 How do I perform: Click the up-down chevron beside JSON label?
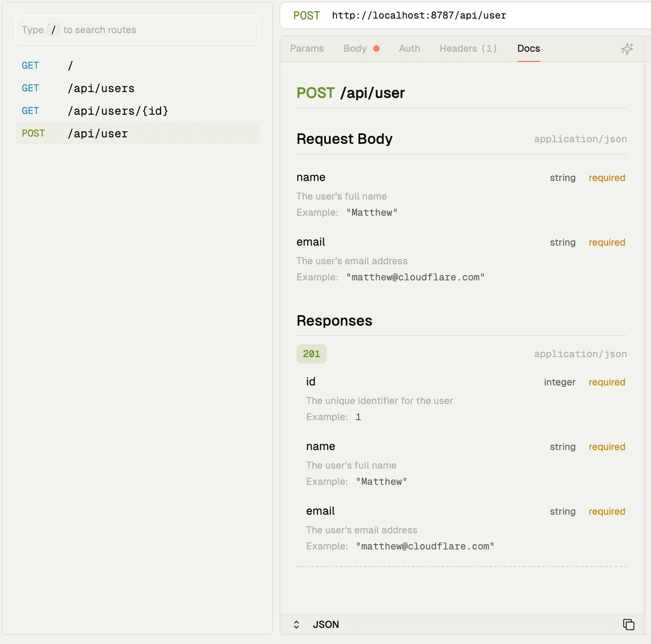coord(297,624)
